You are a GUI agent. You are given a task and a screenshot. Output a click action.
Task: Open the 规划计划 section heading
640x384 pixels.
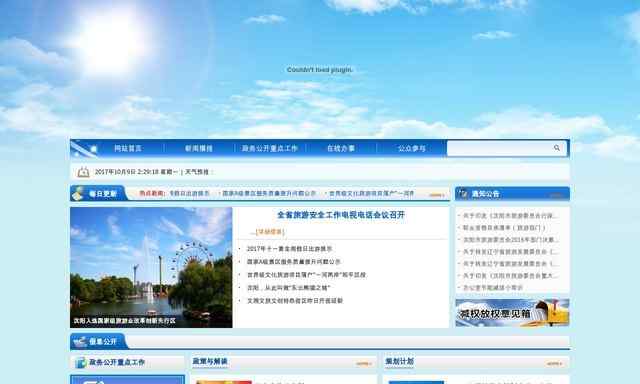coord(400,362)
